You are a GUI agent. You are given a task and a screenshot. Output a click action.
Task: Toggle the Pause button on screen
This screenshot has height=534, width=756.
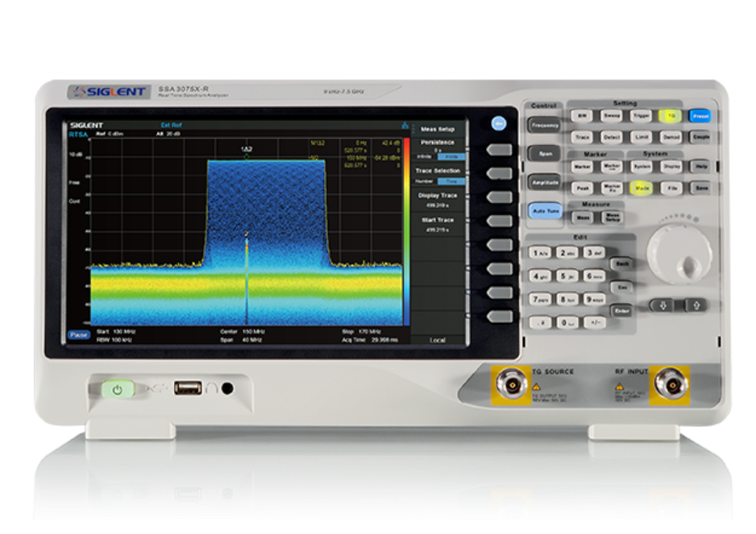(x=78, y=334)
